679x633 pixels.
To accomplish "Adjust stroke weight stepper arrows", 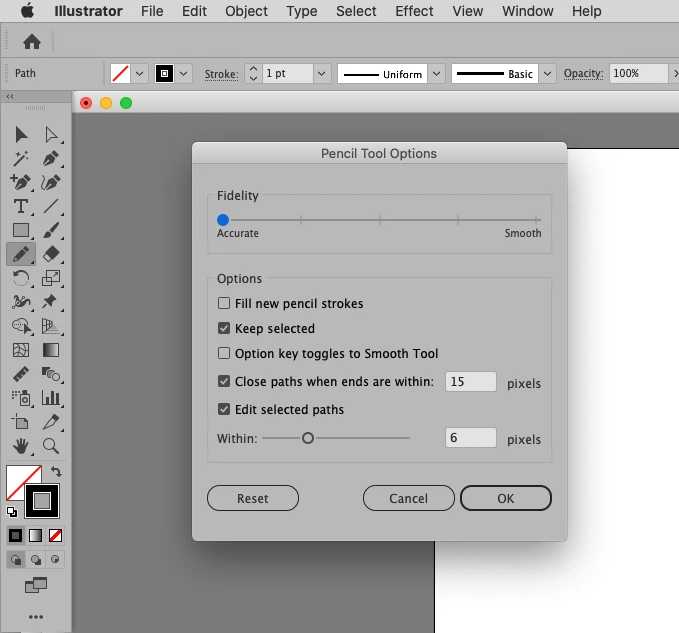I will 253,74.
